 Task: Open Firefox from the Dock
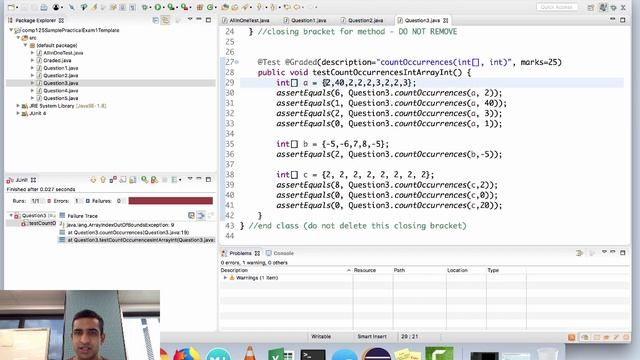[187, 354]
